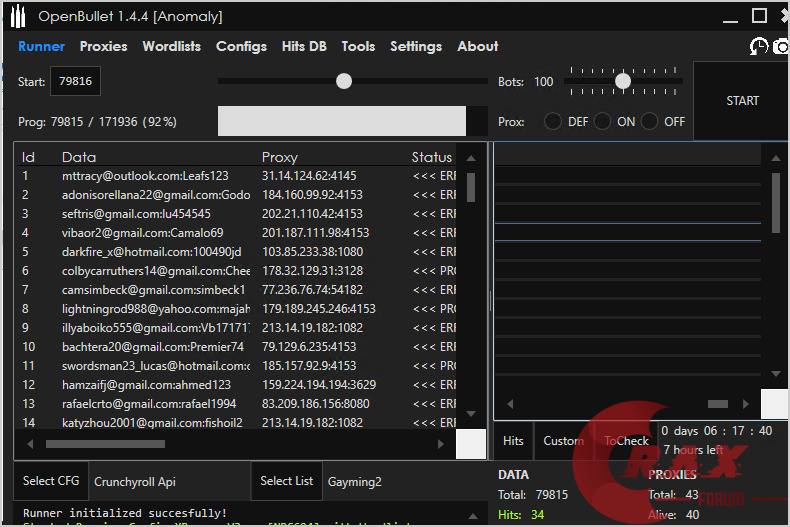The image size is (790, 527).
Task: Click the data list scroll-left arrow
Action: (30, 444)
